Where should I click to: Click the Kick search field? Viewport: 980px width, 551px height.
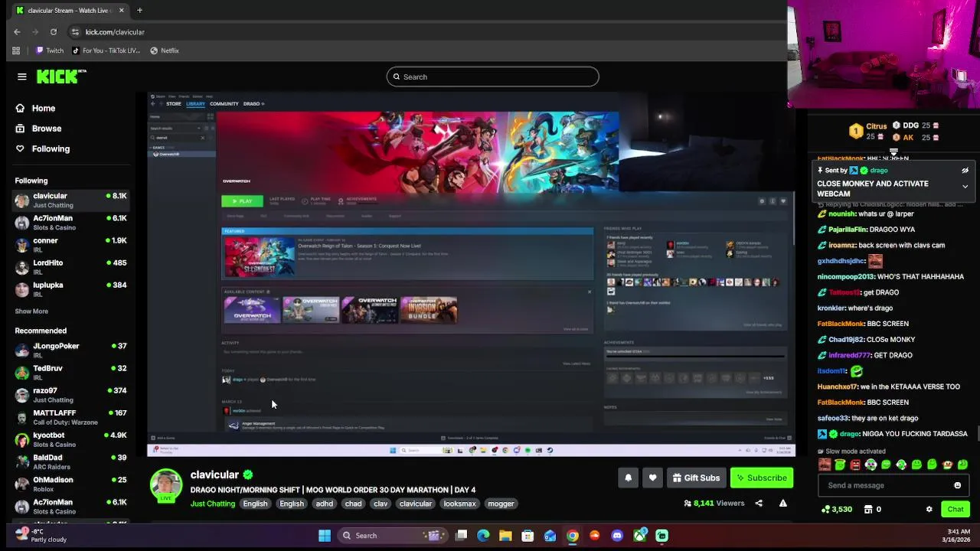tap(492, 77)
